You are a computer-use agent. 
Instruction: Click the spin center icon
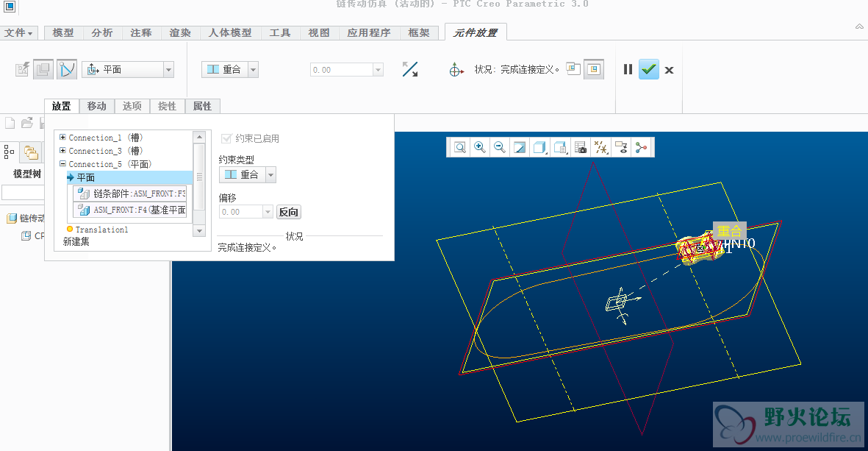[x=641, y=147]
